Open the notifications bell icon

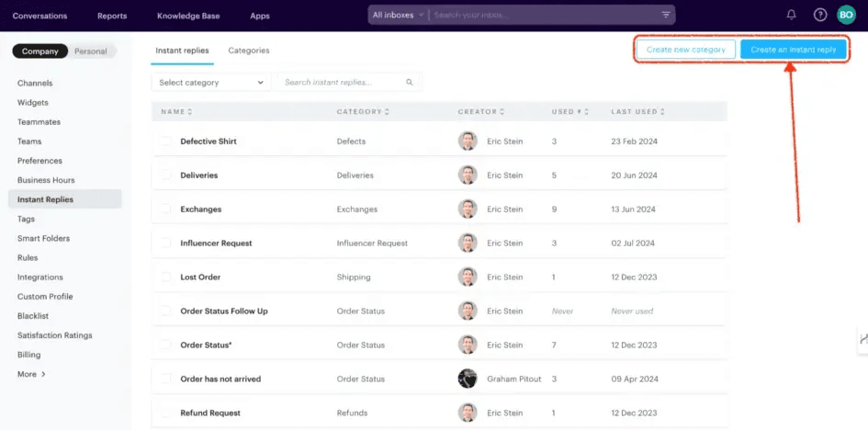coord(791,15)
